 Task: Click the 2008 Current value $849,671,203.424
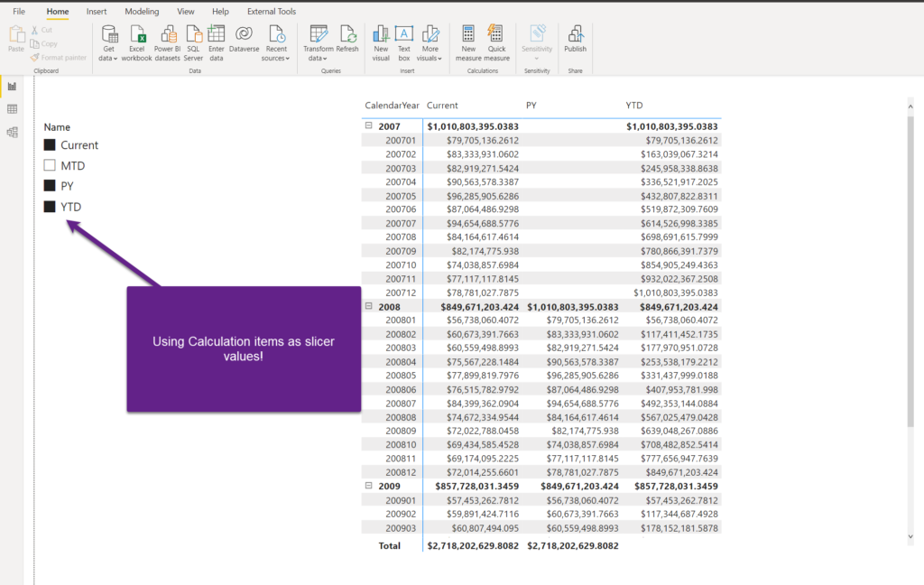(x=480, y=307)
